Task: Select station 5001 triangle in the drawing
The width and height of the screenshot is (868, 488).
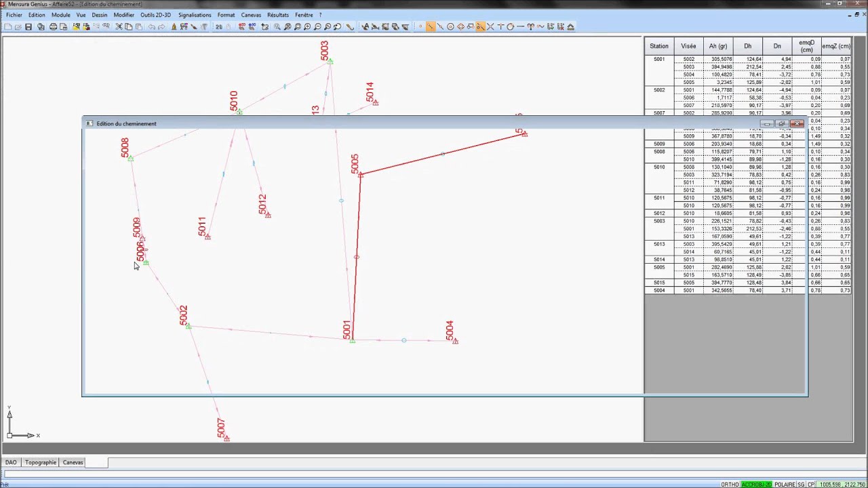Action: pyautogui.click(x=352, y=340)
